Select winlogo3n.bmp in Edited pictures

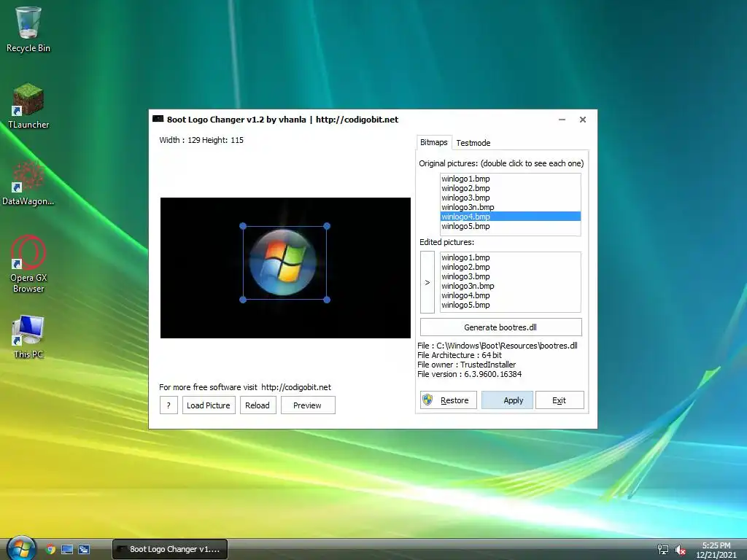510,286
